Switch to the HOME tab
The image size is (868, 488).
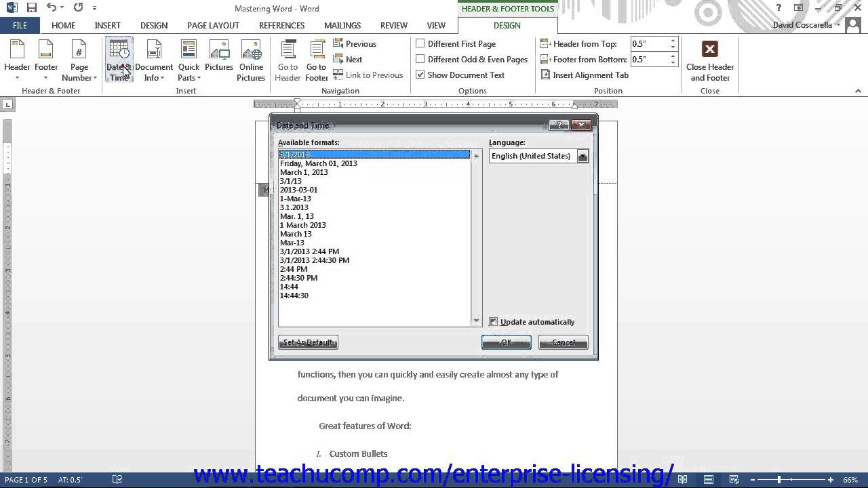tap(63, 25)
